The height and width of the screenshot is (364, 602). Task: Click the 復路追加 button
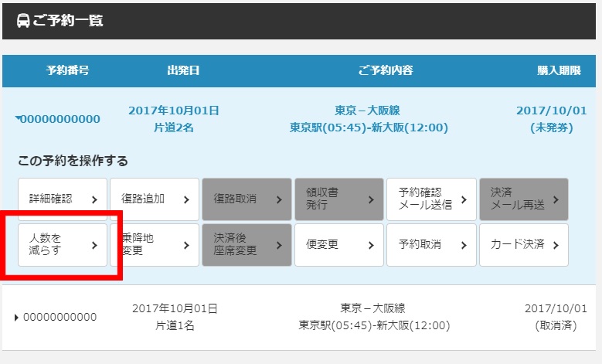pos(155,199)
